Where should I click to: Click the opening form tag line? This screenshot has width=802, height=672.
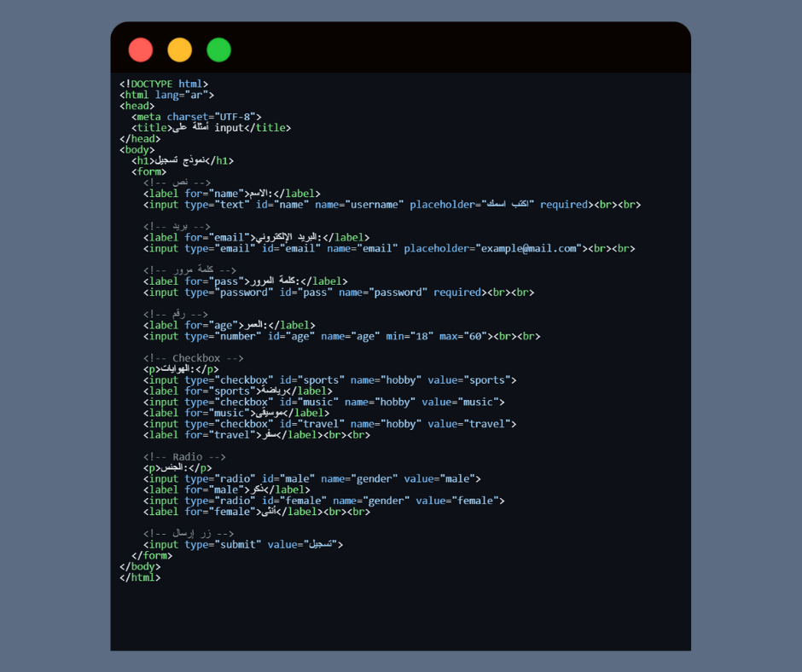pyautogui.click(x=148, y=171)
